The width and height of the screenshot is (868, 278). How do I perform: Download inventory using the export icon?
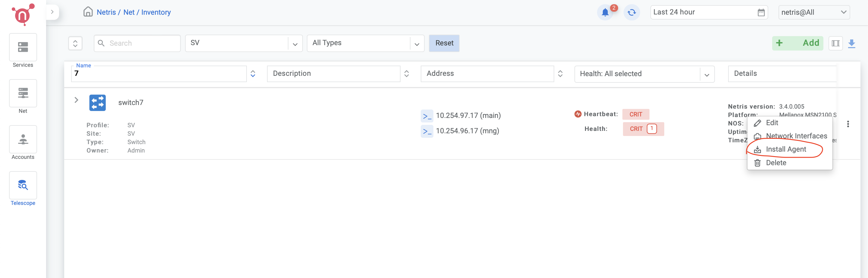[x=851, y=43]
